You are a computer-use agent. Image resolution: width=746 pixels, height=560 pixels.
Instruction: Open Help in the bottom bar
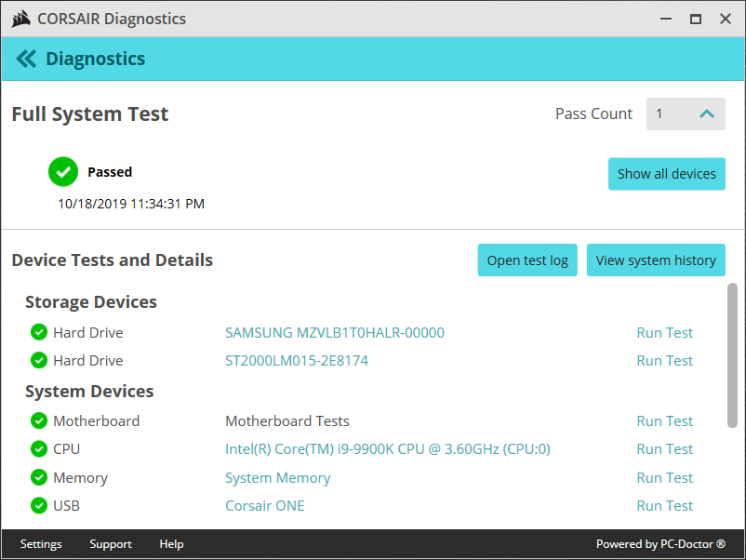tap(171, 544)
